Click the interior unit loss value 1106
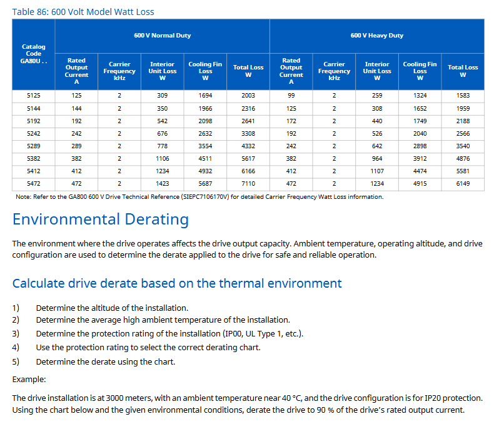 coord(162,159)
